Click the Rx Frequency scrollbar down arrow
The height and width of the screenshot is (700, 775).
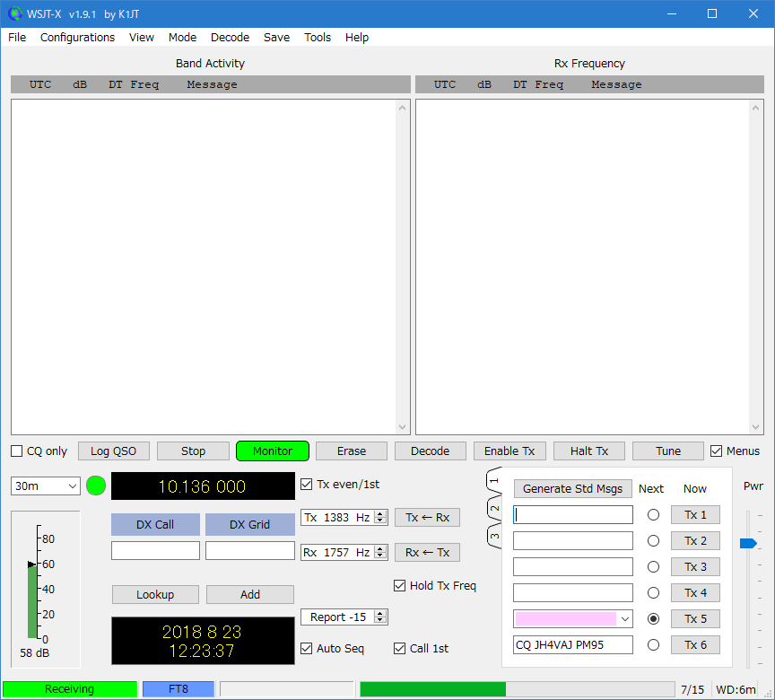[756, 427]
